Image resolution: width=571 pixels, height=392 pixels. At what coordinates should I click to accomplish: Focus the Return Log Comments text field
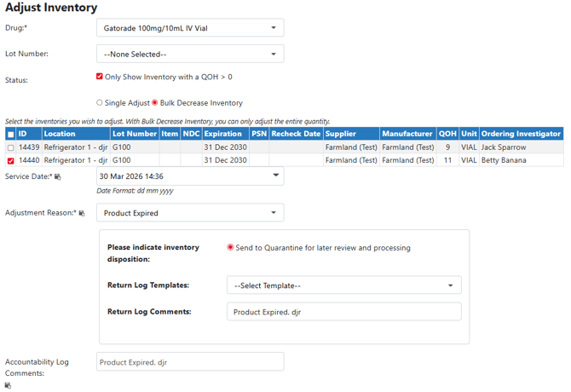[x=344, y=312]
